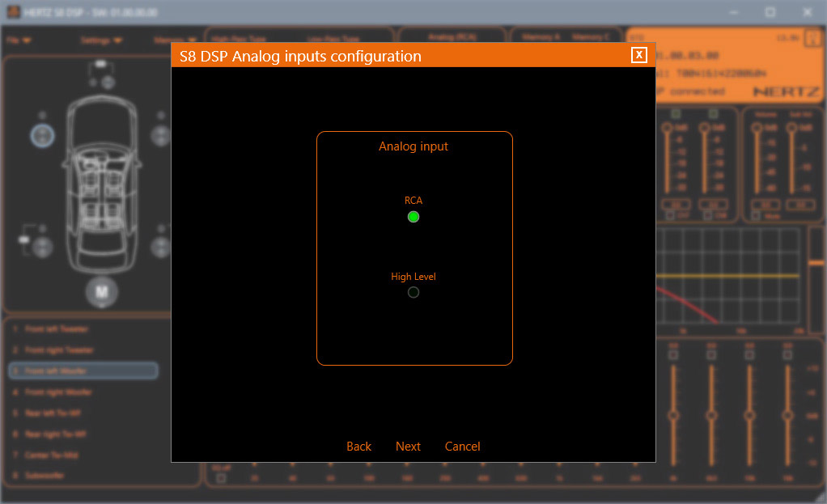Cancel the analog inputs configuration

463,447
